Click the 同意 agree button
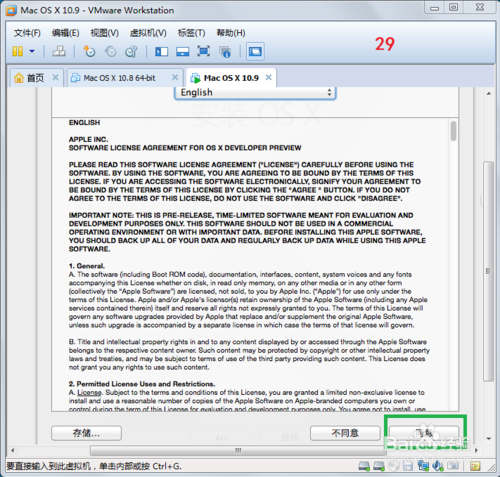The height and width of the screenshot is (477, 500). [424, 433]
